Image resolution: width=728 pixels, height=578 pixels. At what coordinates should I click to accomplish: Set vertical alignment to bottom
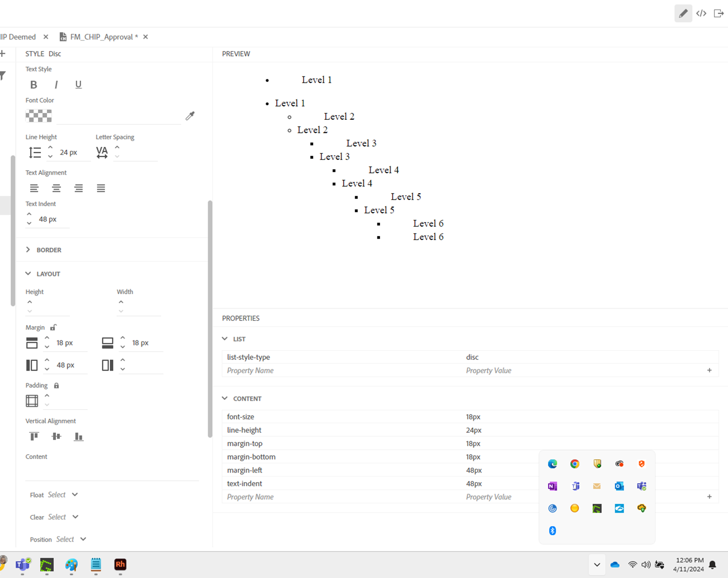click(78, 436)
